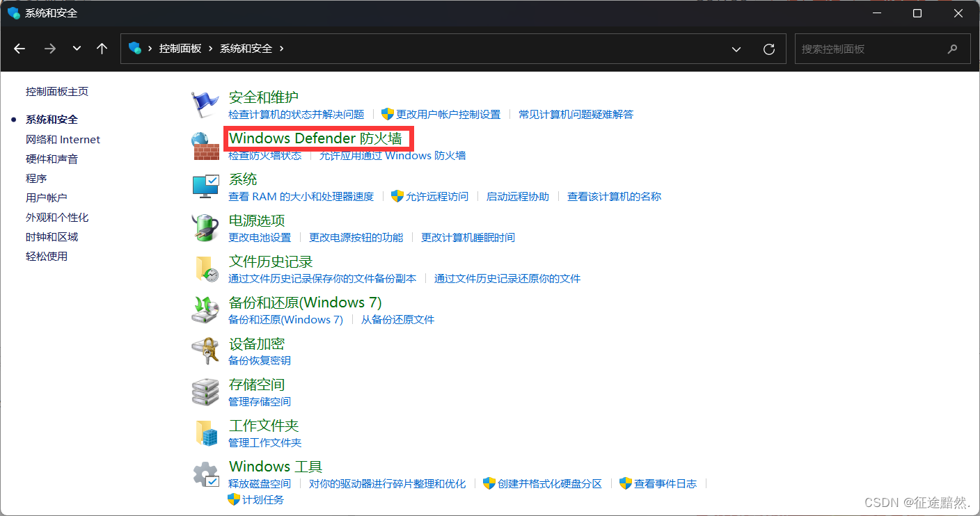Select 轻松使用 in the sidebar

click(47, 257)
